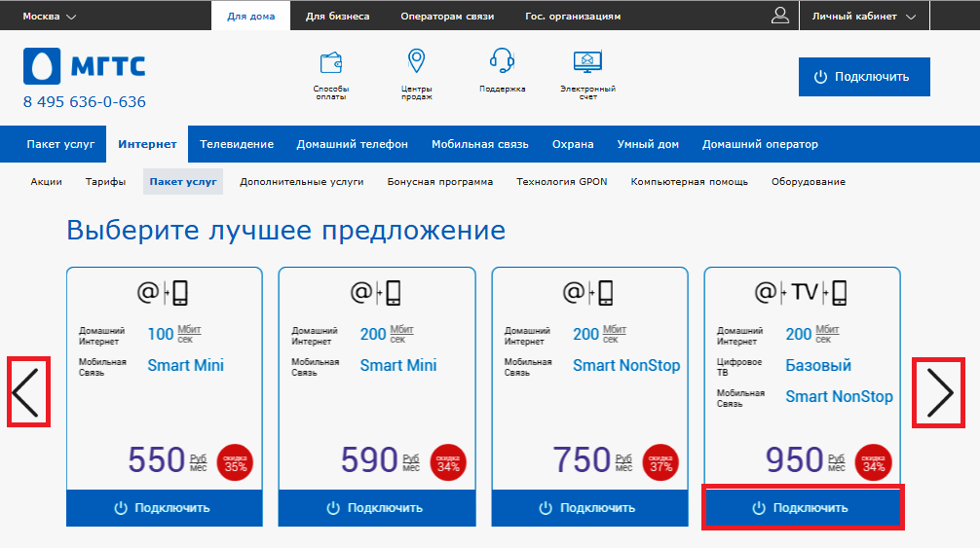Select the Для бизнеса tab

coord(337,17)
